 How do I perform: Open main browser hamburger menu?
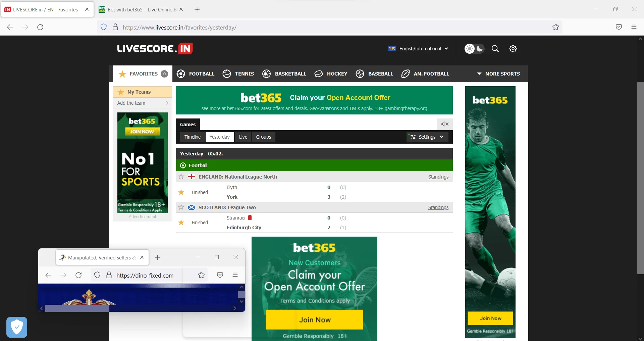[634, 27]
